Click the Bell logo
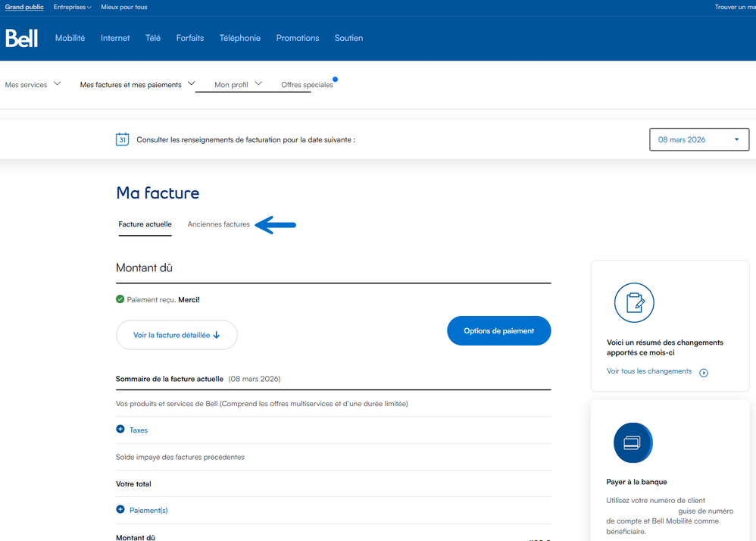 click(21, 38)
